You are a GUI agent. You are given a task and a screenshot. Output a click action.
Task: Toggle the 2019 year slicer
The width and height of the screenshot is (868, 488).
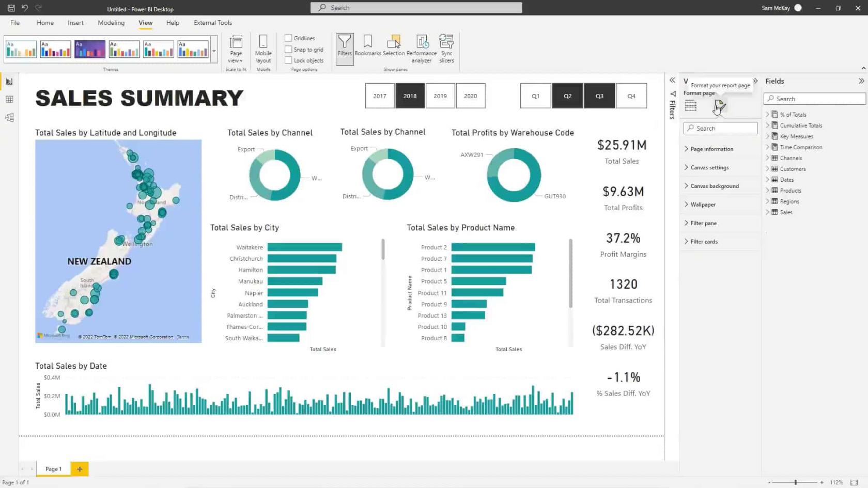(x=440, y=96)
